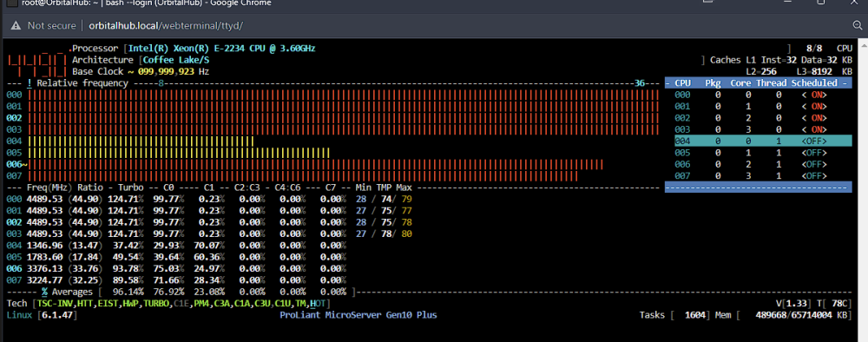Viewport: 868px width, 342px height.
Task: Toggle CPU 004 scheduled OFF state
Action: [814, 141]
